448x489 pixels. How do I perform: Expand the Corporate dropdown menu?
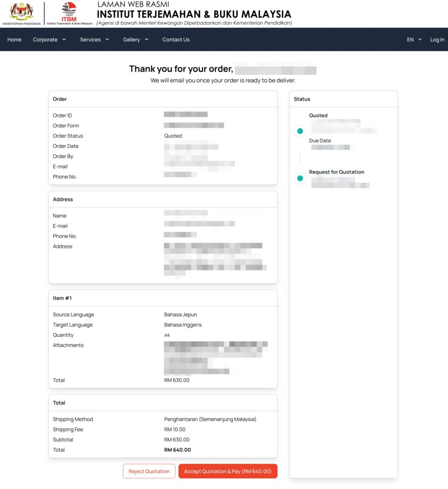(45, 40)
